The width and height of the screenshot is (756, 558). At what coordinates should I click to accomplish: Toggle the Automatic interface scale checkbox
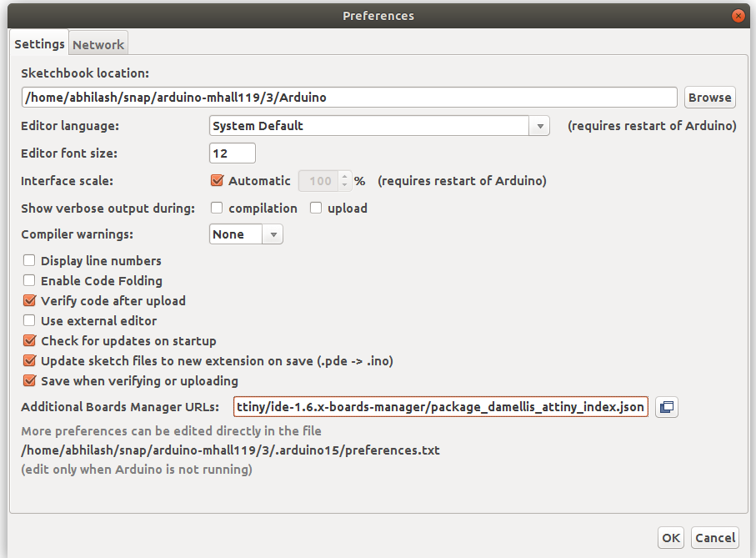click(x=217, y=180)
